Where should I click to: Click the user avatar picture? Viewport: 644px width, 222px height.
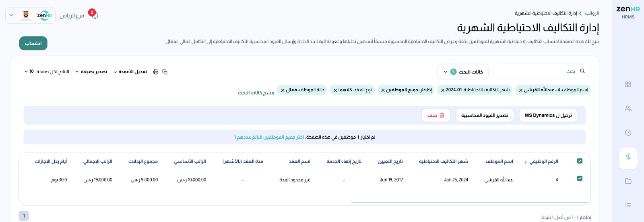[26, 15]
